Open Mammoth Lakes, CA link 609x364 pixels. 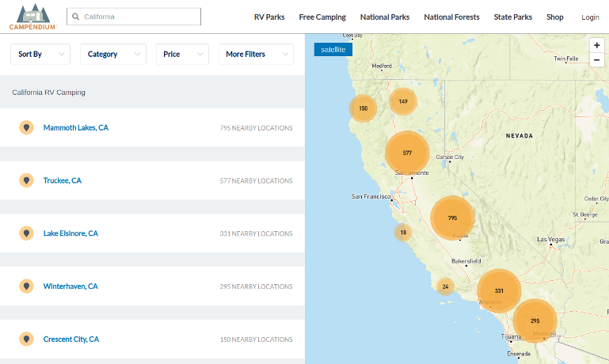pyautogui.click(x=76, y=127)
